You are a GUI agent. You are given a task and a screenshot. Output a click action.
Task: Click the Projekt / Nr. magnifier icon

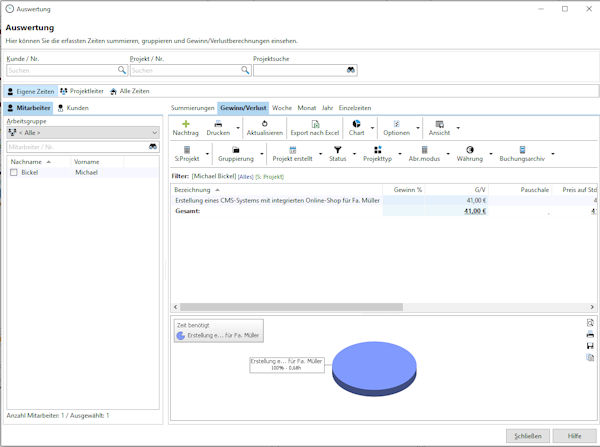[245, 70]
